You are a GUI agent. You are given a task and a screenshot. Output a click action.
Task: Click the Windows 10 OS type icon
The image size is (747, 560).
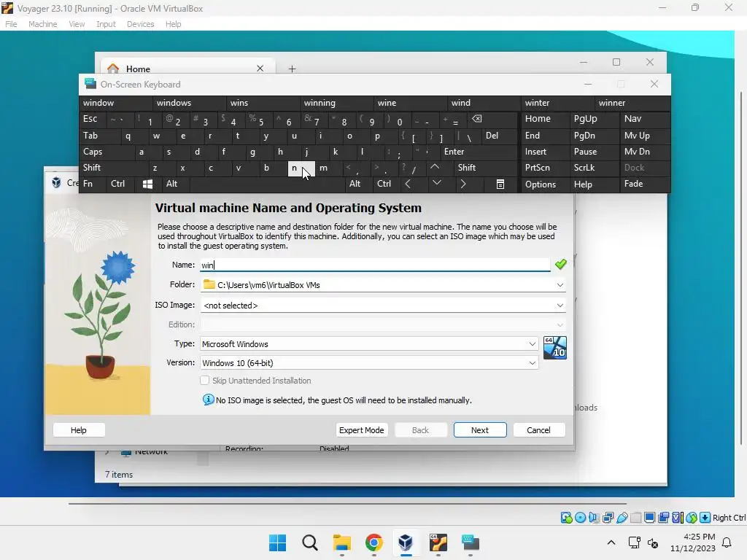555,348
